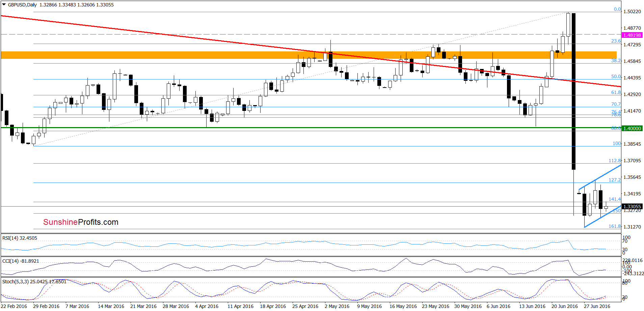Select the 127.2 Fibonacci extension label
This screenshot has width=644, height=311.
pos(615,180)
